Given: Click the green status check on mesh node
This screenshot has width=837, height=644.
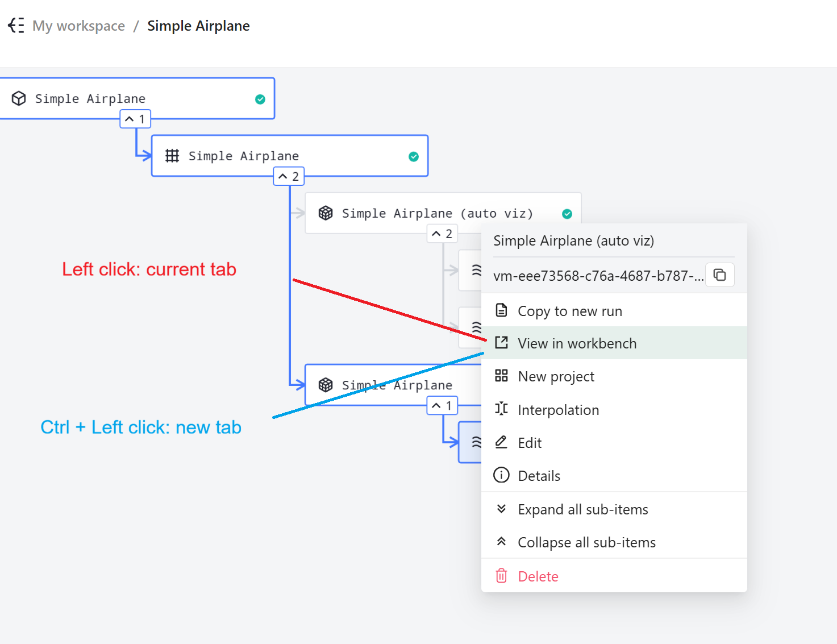Looking at the screenshot, I should pyautogui.click(x=414, y=157).
